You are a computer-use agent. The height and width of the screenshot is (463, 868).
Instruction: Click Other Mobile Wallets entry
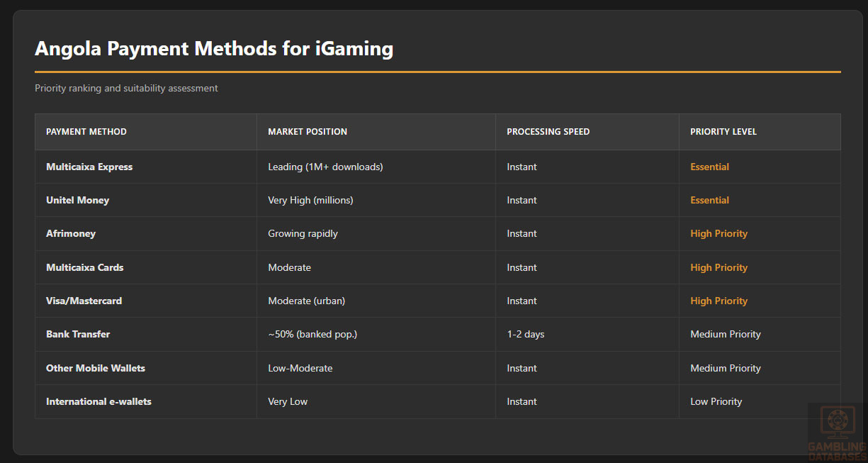[96, 369]
